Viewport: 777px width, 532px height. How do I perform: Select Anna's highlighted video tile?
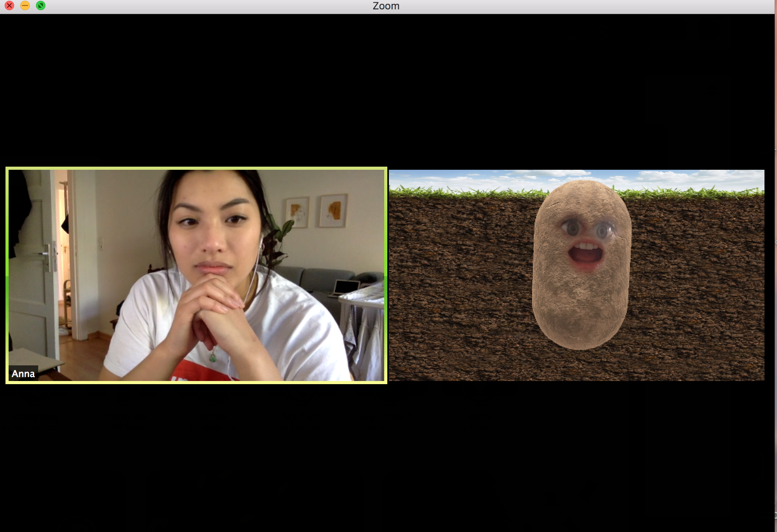coord(196,276)
